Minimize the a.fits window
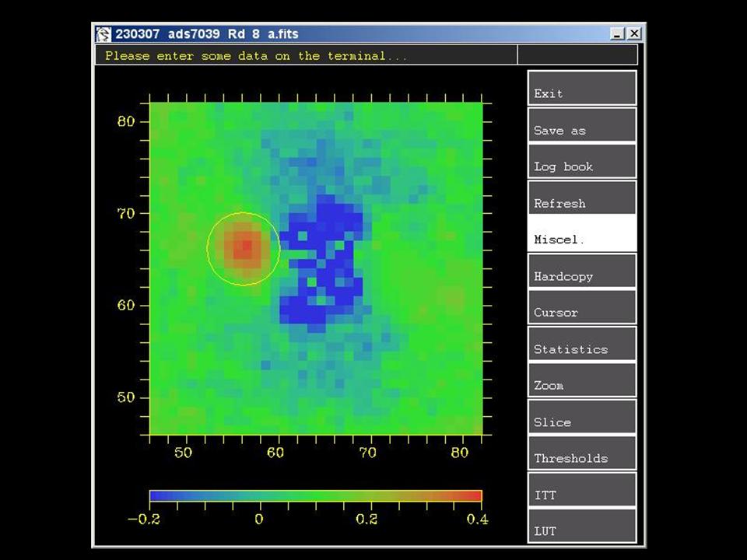The image size is (747, 560). click(x=618, y=34)
